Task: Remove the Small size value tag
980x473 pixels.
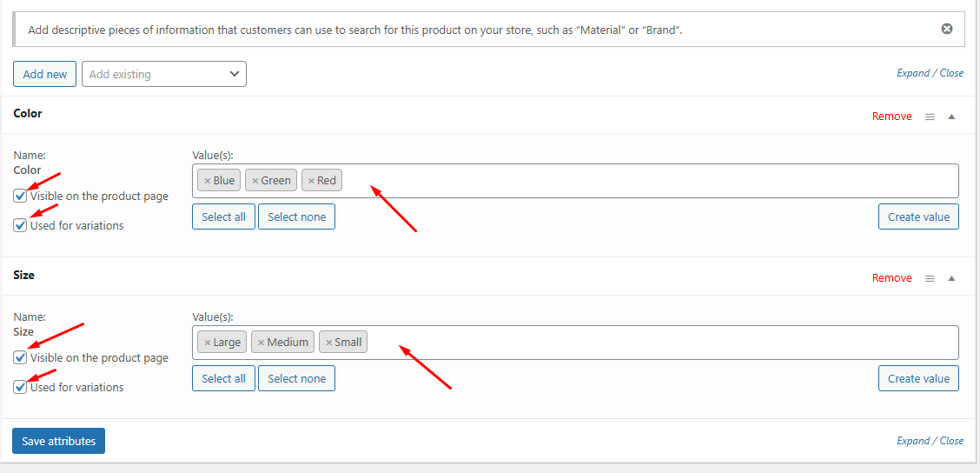Action: (329, 343)
